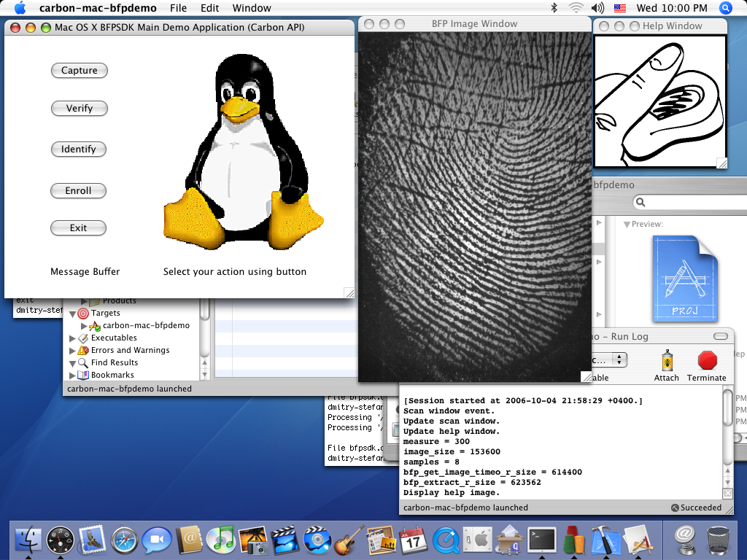This screenshot has width=747, height=560.
Task: Click the red Terminate stop icon
Action: tap(707, 361)
